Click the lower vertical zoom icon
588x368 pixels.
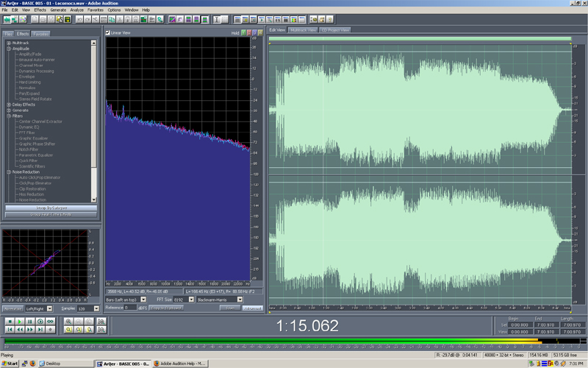(x=101, y=330)
